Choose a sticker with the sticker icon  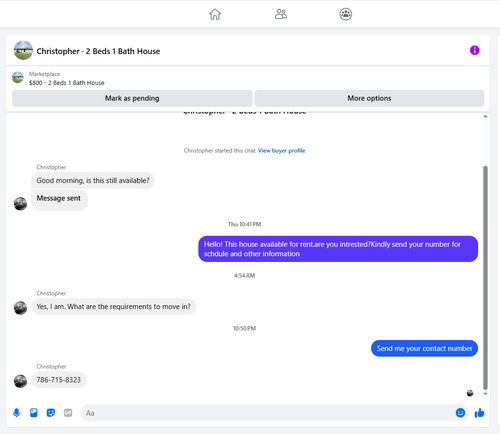[x=51, y=413]
